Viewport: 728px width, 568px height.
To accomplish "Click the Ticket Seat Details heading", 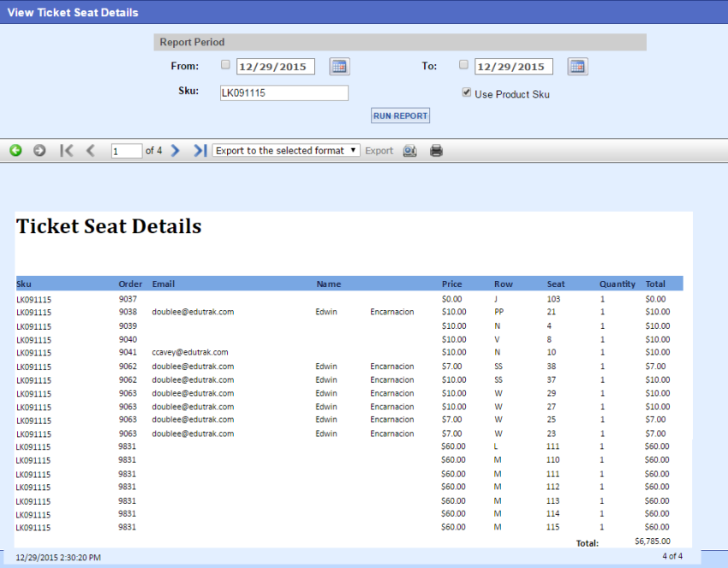I will (x=109, y=226).
